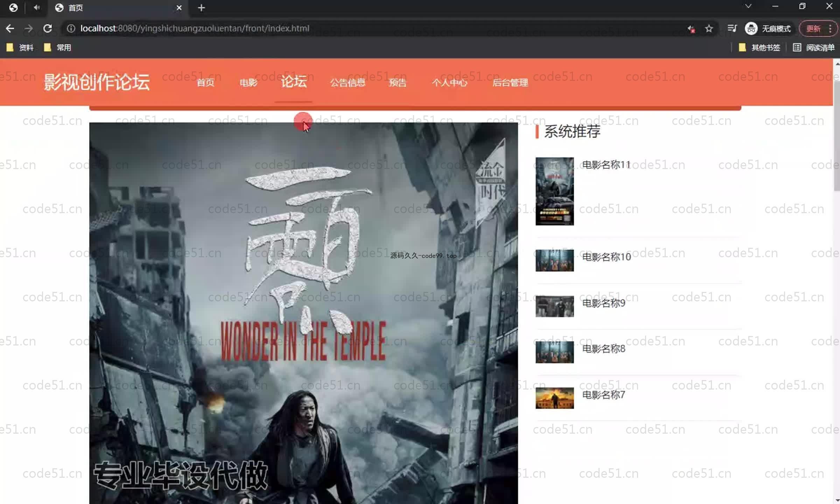Open 资料 bookmarks folder
840x504 pixels.
point(20,47)
